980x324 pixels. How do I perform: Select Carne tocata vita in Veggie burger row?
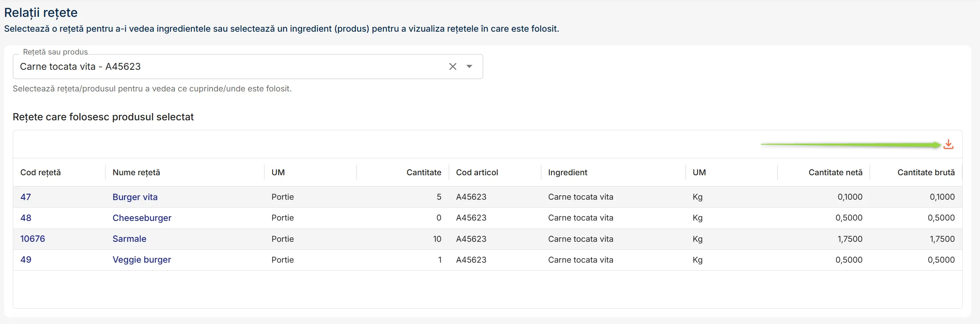tap(581, 260)
